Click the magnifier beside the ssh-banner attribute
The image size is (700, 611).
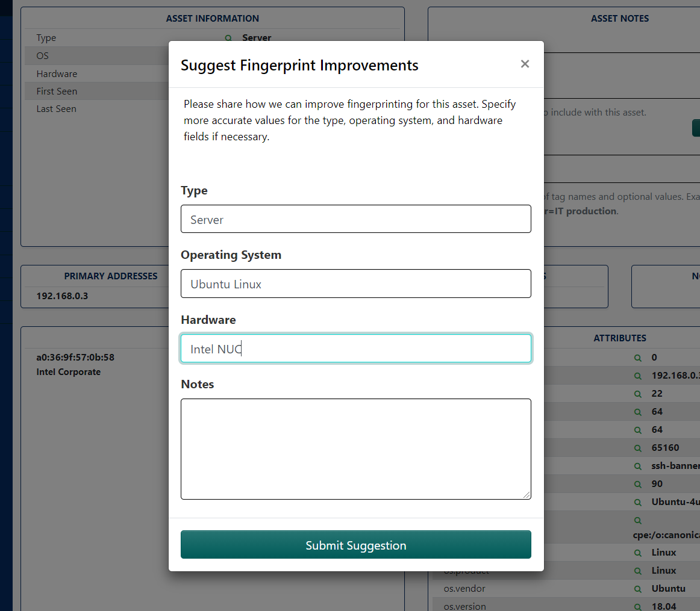(x=638, y=465)
